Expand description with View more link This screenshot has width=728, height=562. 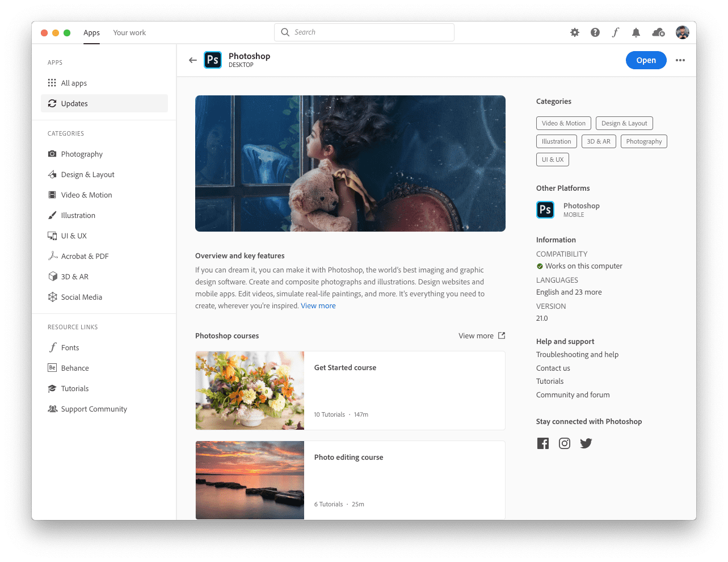click(x=318, y=306)
